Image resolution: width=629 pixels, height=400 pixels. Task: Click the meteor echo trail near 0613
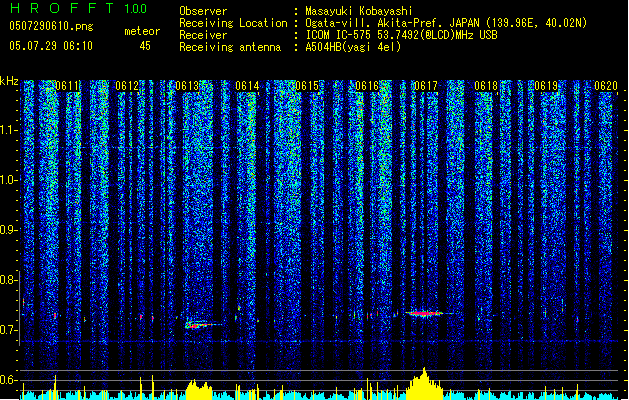click(199, 325)
